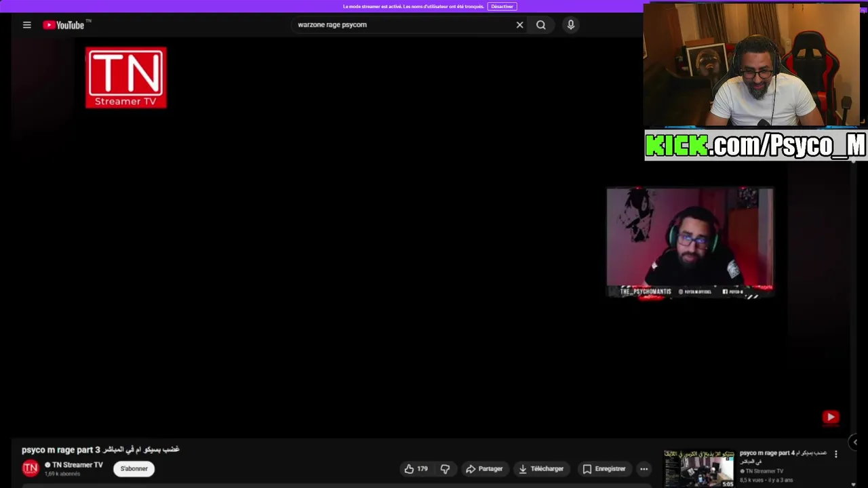Open options menu for 'rage part 4' suggestion

point(835,454)
